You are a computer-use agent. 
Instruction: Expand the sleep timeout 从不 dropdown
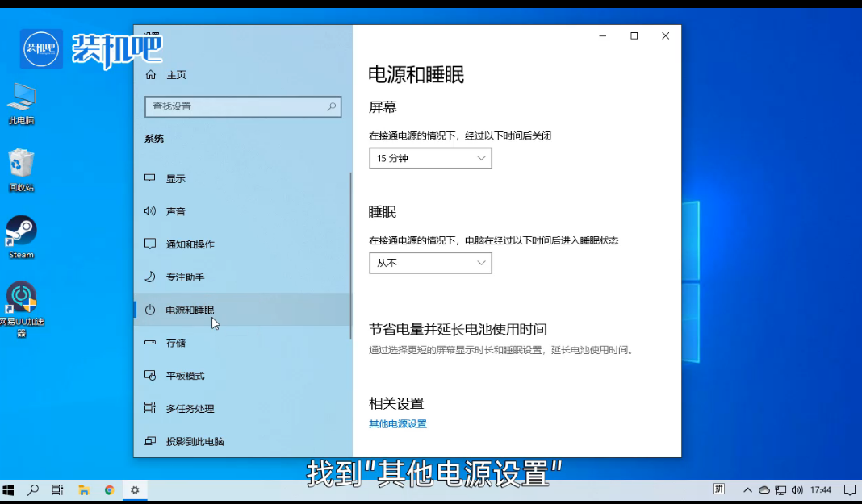[x=430, y=263]
